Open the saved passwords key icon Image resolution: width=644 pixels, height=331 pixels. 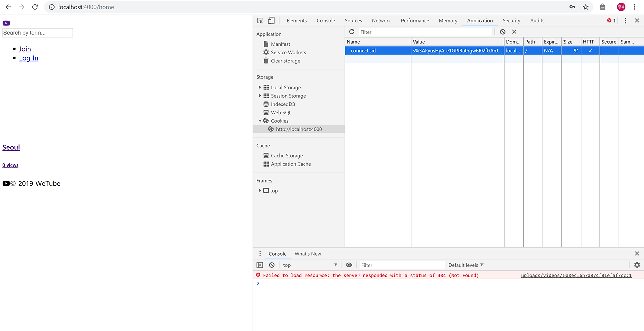[x=572, y=7]
